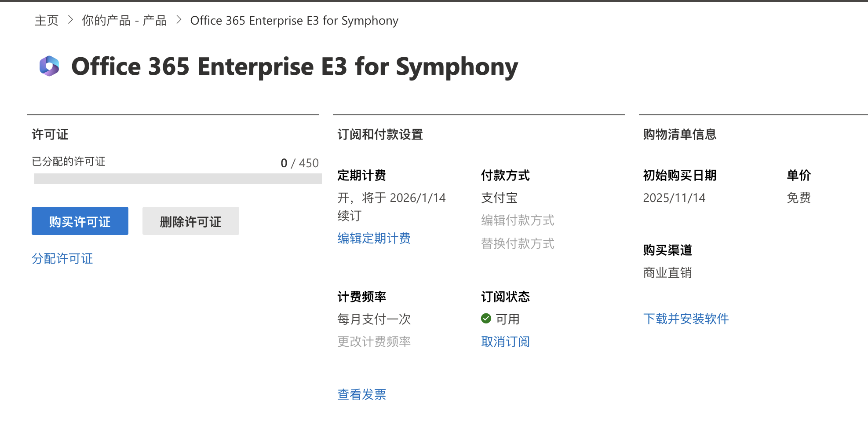Click 取消订阅 to cancel the subscription
This screenshot has height=448, width=868.
pyautogui.click(x=505, y=341)
